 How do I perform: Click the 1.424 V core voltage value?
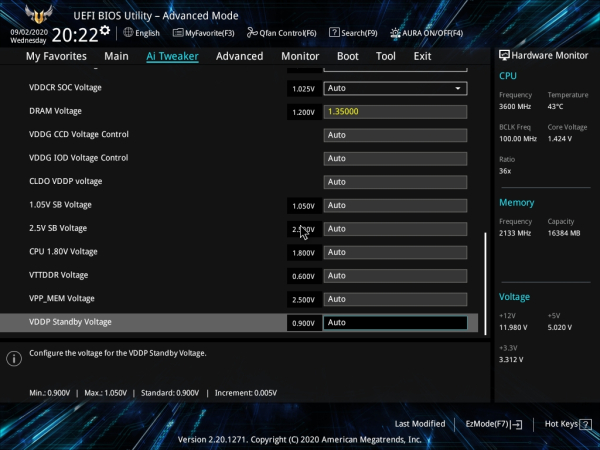[560, 139]
